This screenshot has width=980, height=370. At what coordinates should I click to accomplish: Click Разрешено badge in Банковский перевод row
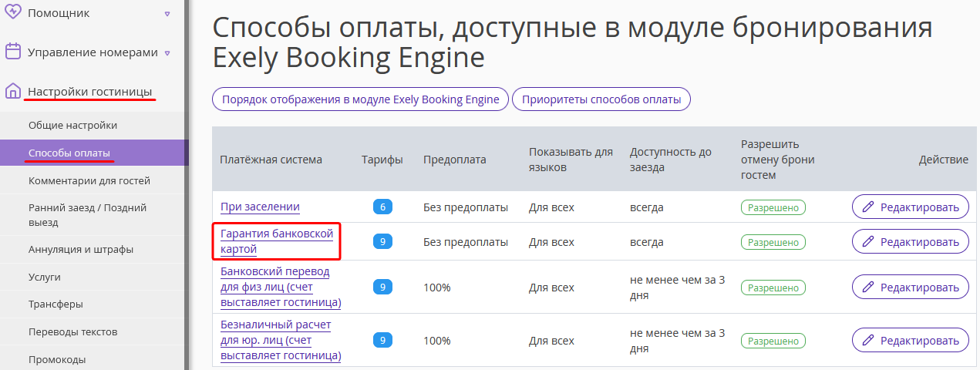pyautogui.click(x=773, y=288)
